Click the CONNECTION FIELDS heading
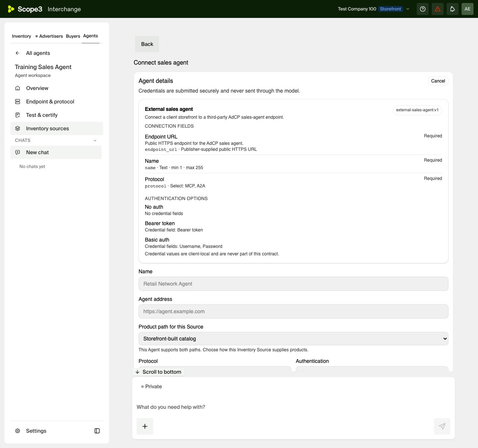The image size is (478, 448). pos(170,126)
